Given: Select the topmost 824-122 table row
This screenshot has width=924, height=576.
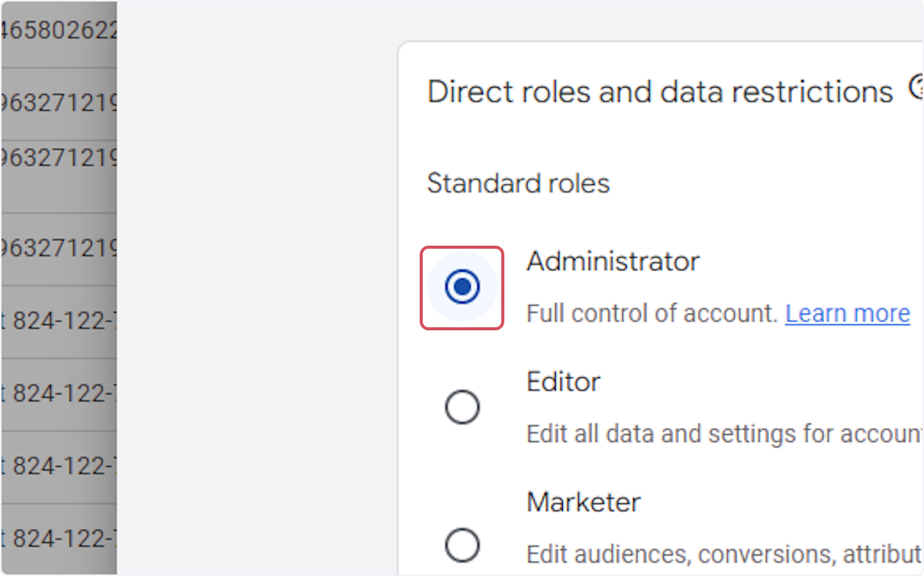Looking at the screenshot, I should click(x=59, y=320).
